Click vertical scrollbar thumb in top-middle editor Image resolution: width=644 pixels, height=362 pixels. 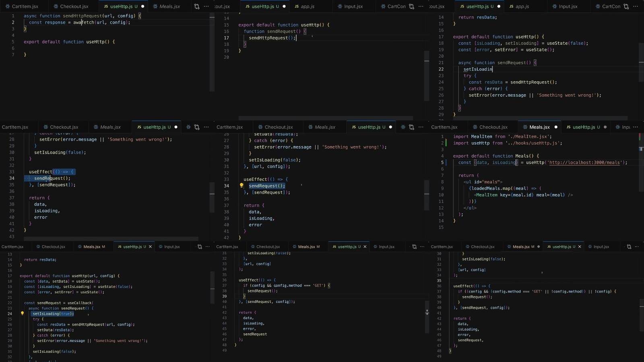427,76
